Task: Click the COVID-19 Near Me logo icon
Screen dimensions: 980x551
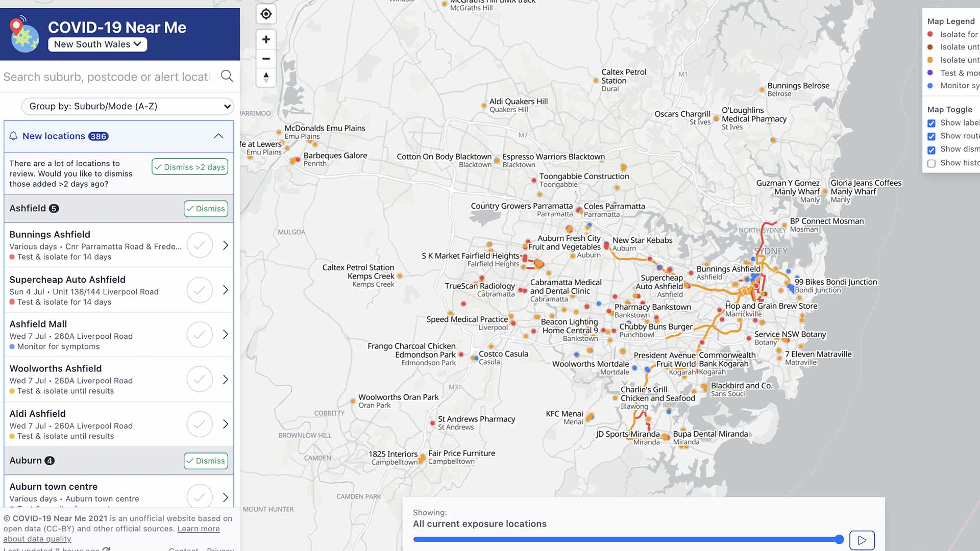Action: coord(24,34)
